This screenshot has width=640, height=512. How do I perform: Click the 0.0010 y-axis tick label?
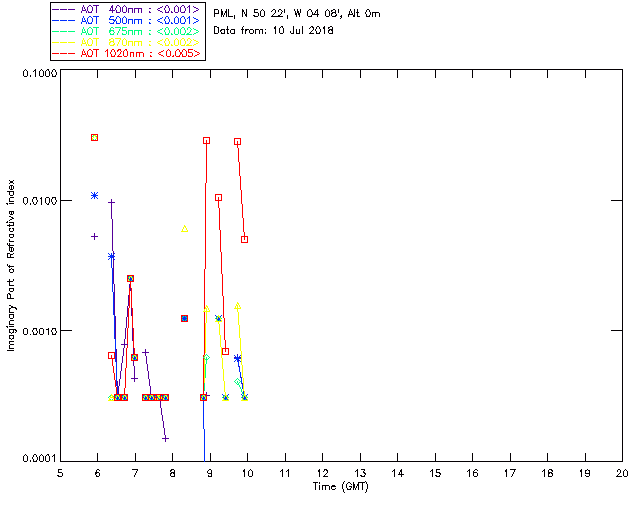point(40,331)
